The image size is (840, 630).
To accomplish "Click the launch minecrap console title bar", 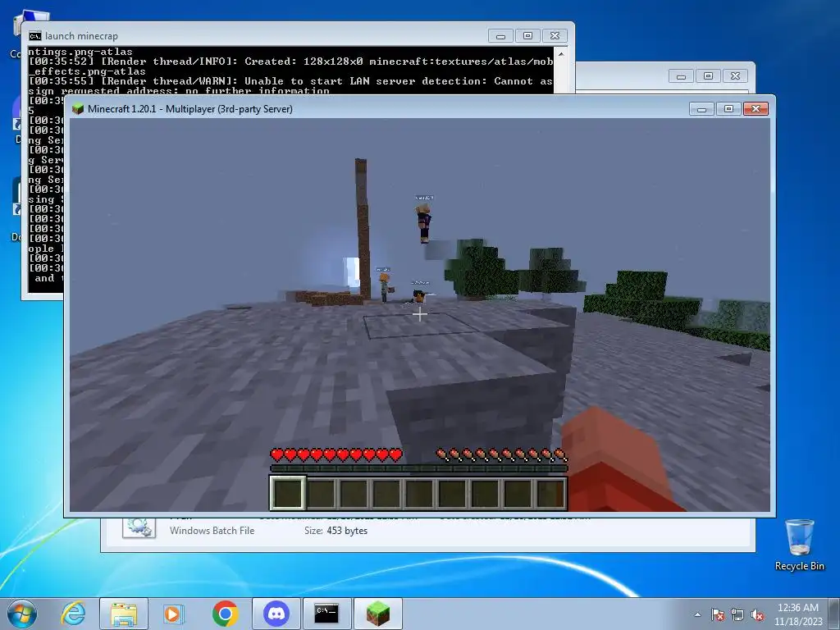I will (257, 36).
